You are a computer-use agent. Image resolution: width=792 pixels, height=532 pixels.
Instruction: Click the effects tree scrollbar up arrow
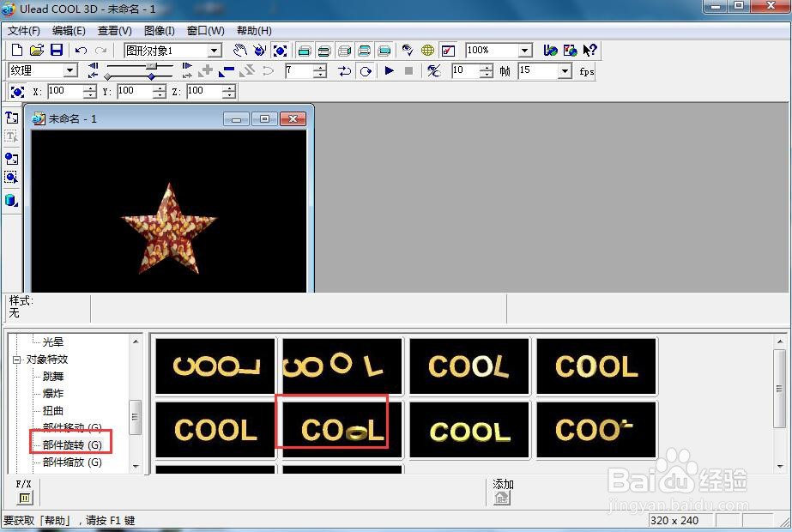click(136, 341)
